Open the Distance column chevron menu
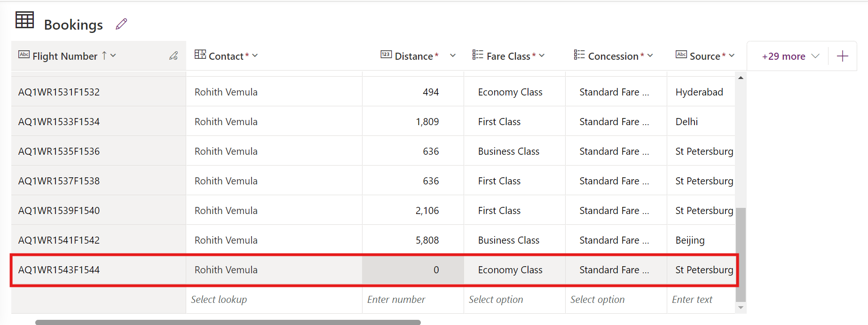Screen dimensions: 868x325 click(x=452, y=55)
